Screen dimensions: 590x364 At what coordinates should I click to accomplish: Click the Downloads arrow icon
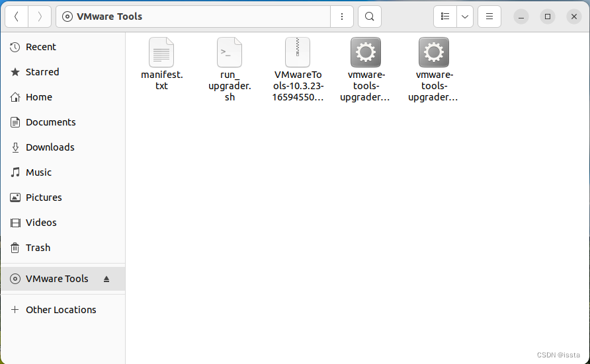point(15,147)
